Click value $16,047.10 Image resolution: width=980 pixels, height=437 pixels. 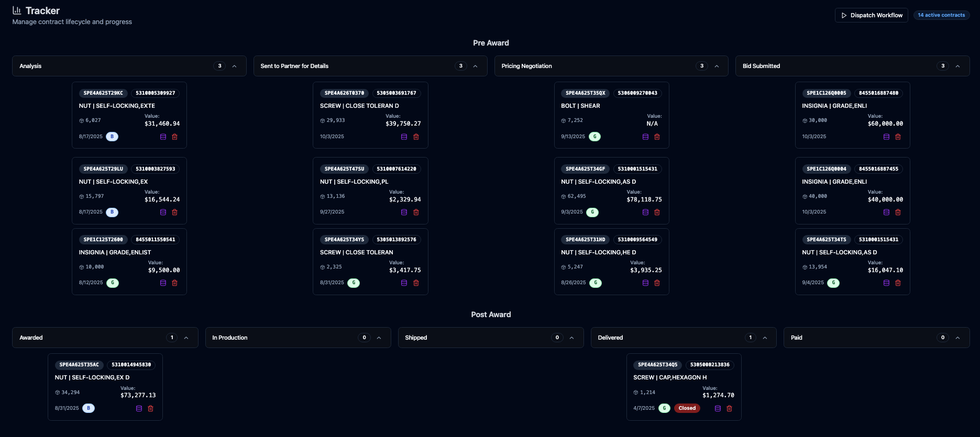[x=885, y=270]
